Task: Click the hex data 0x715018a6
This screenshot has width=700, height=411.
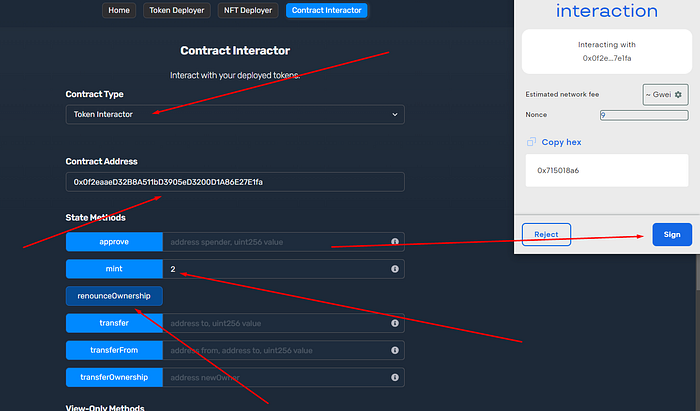Action: coord(558,170)
